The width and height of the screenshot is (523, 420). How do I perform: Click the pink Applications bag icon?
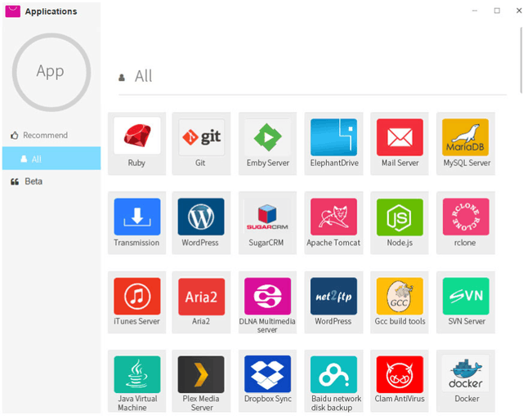coord(13,11)
